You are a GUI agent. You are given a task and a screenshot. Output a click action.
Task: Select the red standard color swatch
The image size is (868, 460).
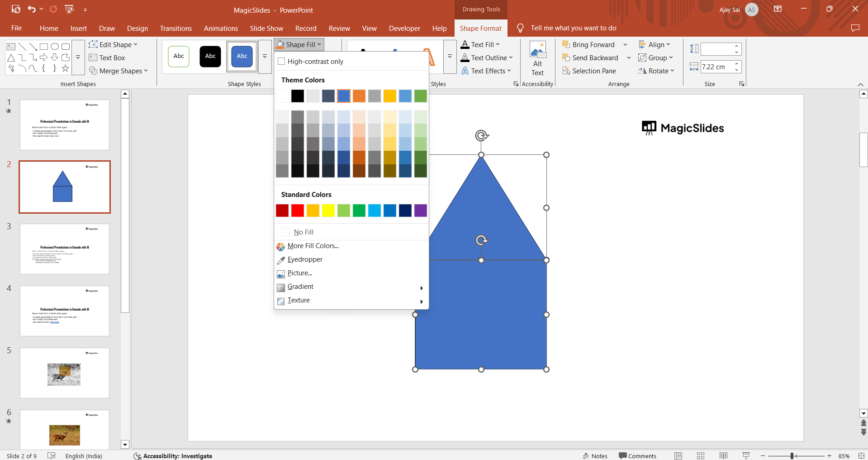pyautogui.click(x=298, y=211)
